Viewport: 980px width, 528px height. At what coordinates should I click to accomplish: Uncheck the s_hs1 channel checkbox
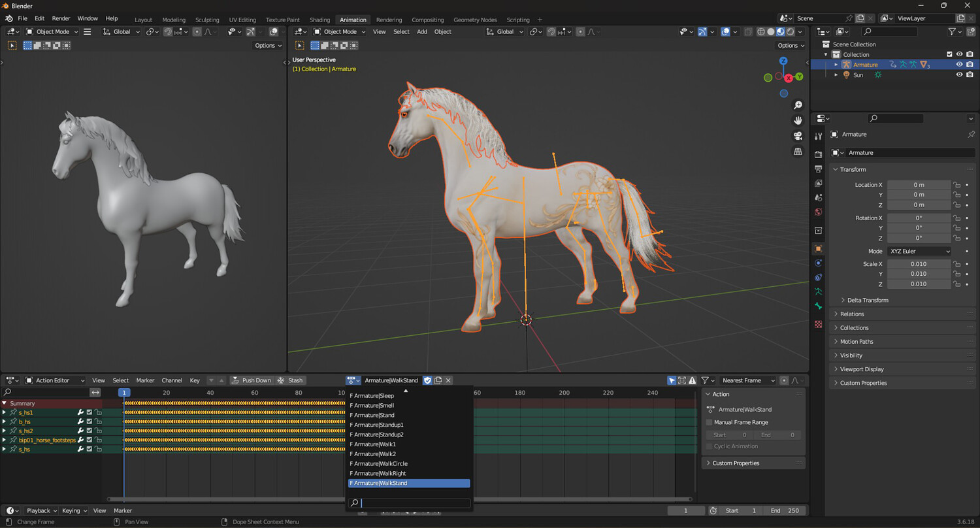pos(90,412)
